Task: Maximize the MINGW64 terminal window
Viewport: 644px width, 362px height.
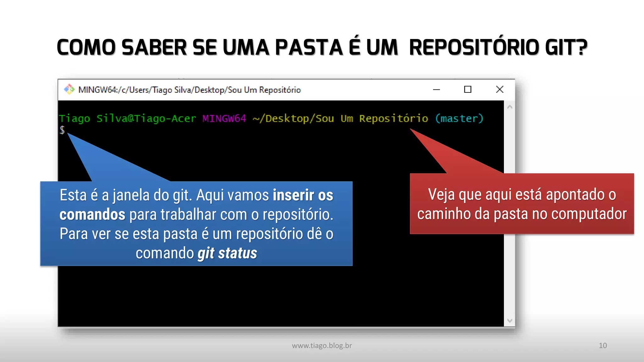Action: (468, 90)
